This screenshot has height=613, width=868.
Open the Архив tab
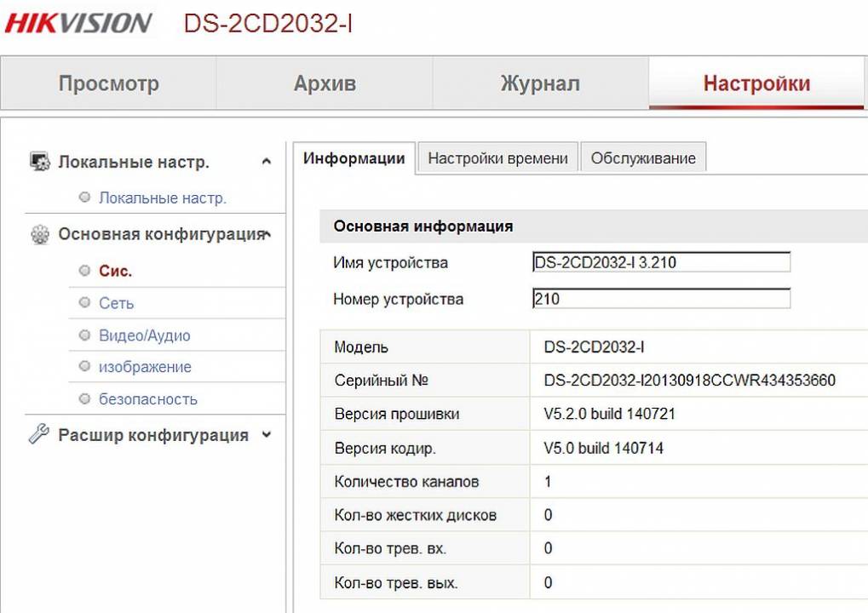(325, 83)
